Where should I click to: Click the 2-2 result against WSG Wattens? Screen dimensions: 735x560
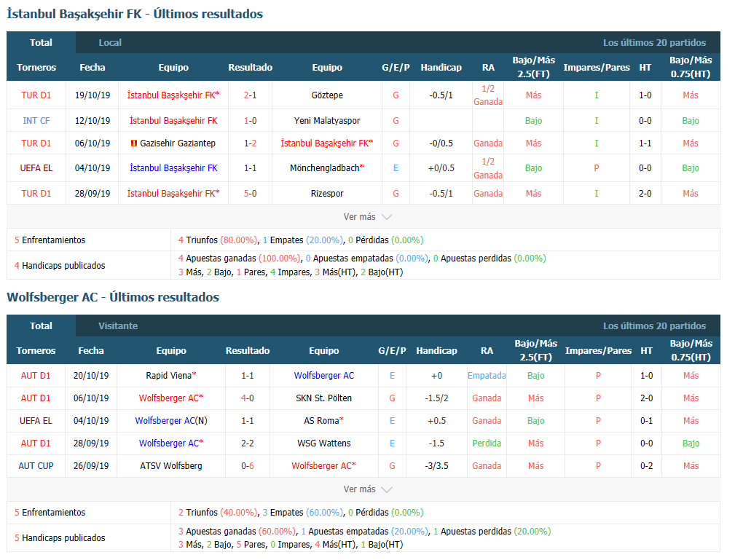pos(248,443)
